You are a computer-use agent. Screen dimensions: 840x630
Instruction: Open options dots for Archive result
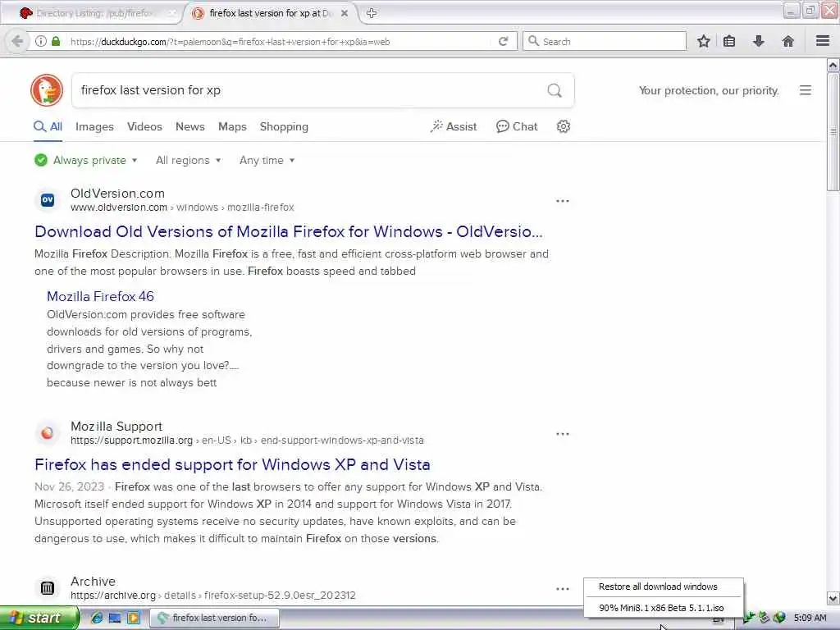563,589
